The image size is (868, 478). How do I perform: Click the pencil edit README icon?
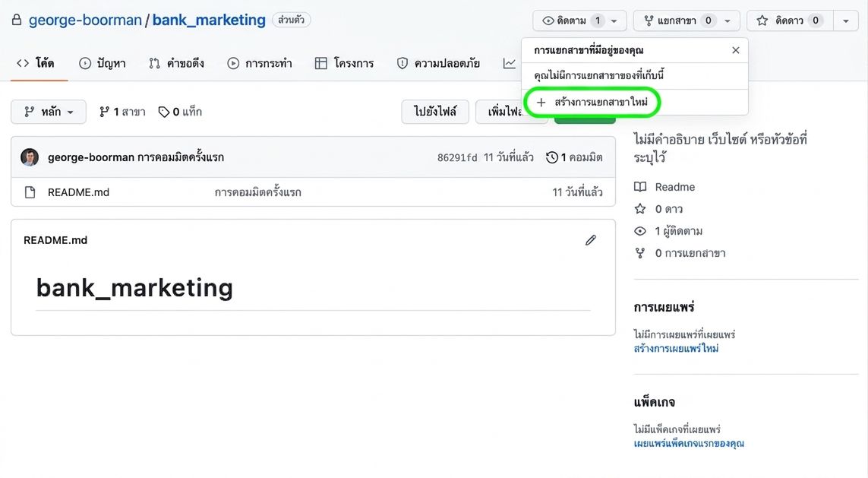point(591,240)
